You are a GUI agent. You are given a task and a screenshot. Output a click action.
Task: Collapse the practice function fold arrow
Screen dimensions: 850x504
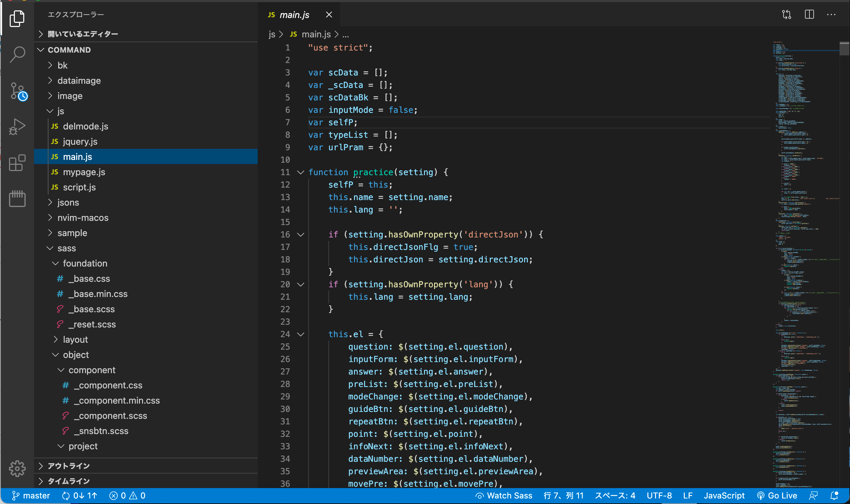[301, 172]
